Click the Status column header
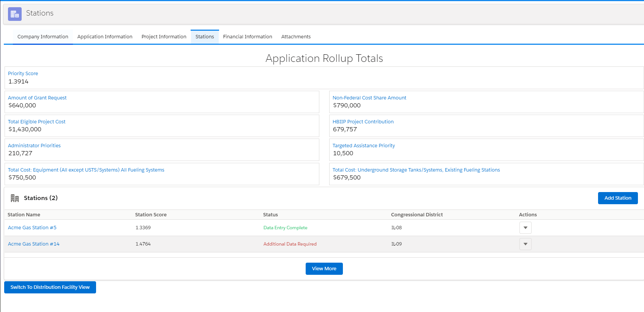 pos(270,215)
